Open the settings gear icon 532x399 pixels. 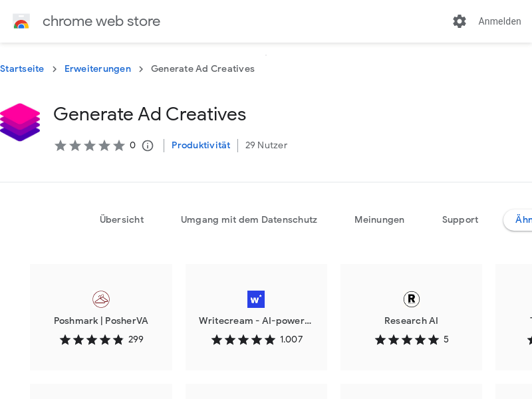(460, 21)
